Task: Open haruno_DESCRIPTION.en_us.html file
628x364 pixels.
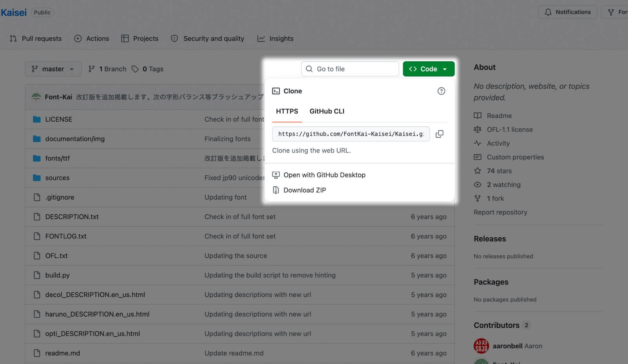Action: 97,314
